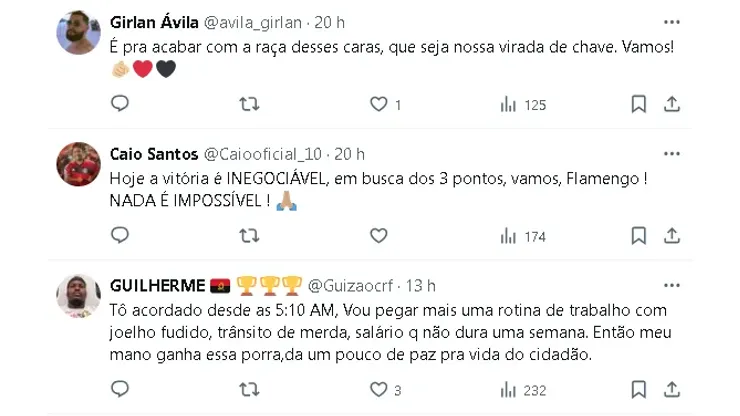Image resolution: width=740 pixels, height=416 pixels.
Task: Click GUILHERME's profile avatar
Action: coord(78,296)
